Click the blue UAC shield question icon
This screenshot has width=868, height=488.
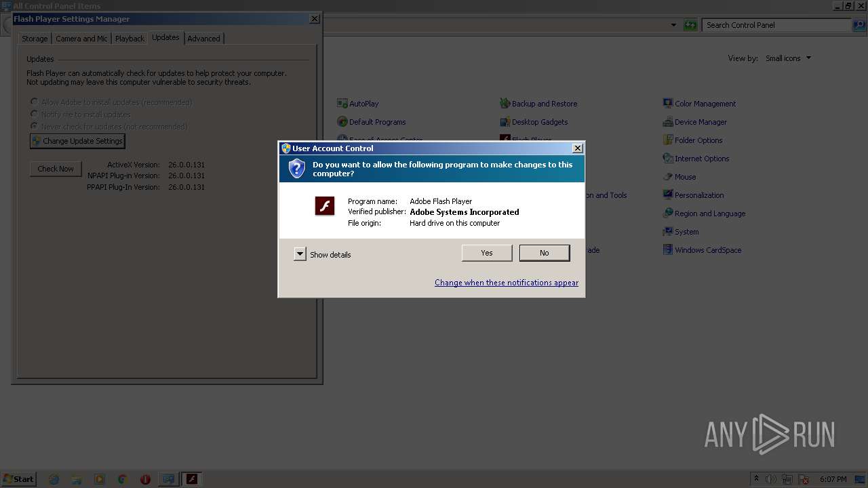296,169
